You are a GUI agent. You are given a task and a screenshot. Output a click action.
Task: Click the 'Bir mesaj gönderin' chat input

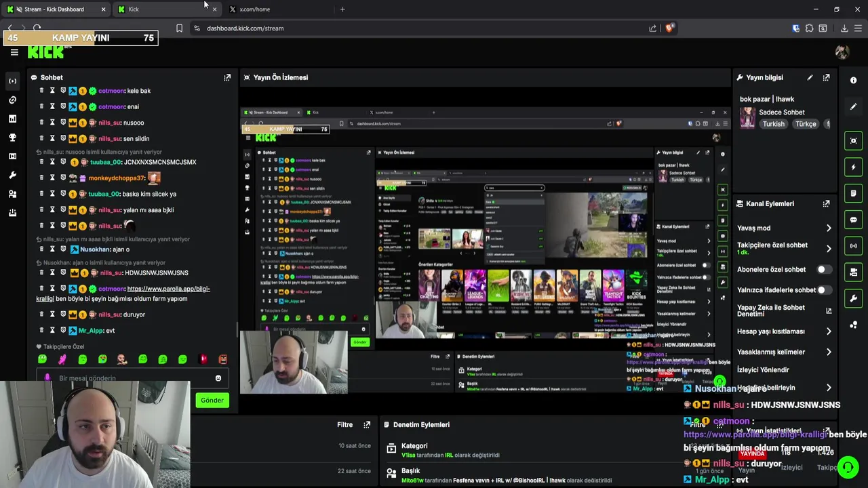coord(132,378)
